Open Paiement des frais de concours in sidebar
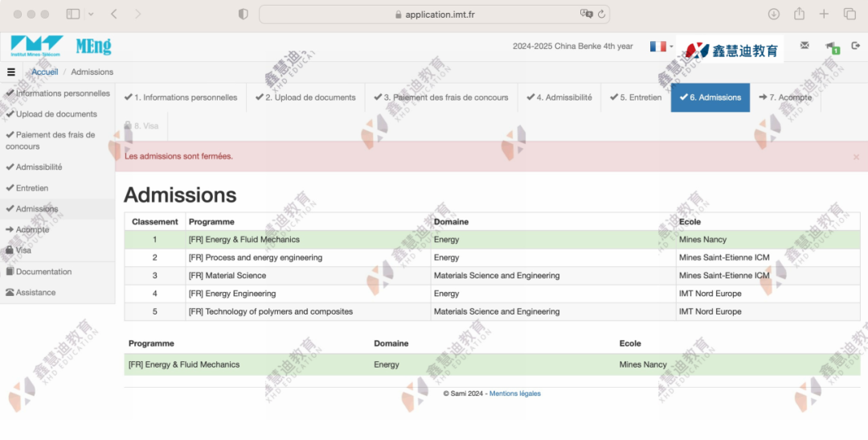 tap(58, 141)
